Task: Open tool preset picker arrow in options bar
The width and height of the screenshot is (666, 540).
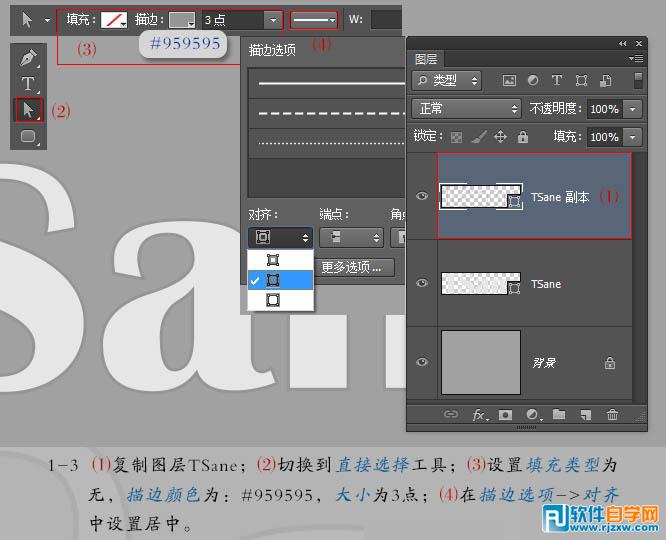Action: pyautogui.click(x=47, y=20)
